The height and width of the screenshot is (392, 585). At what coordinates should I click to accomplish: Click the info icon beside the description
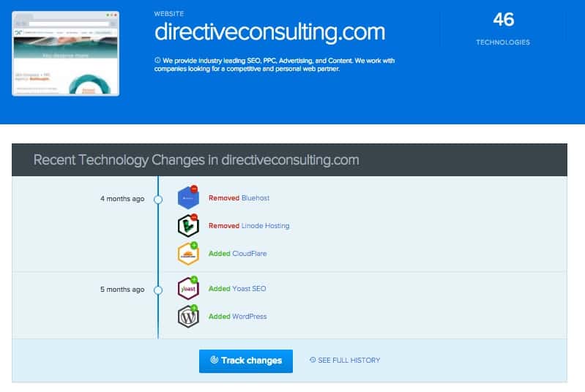[x=157, y=61]
